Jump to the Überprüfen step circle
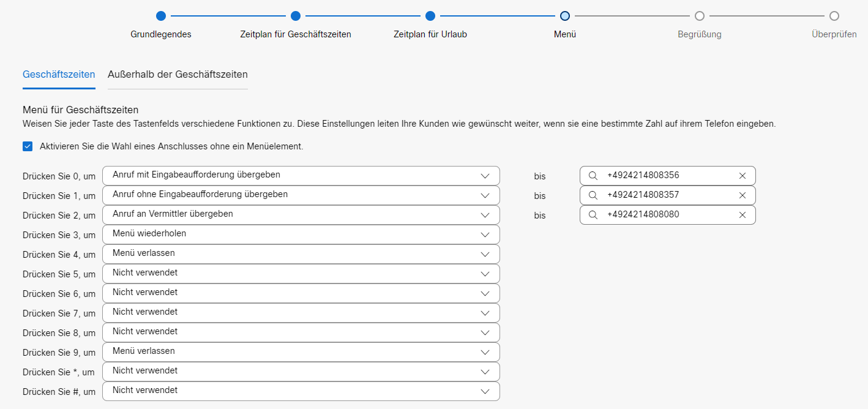Image resolution: width=868 pixels, height=409 pixels. [x=834, y=16]
